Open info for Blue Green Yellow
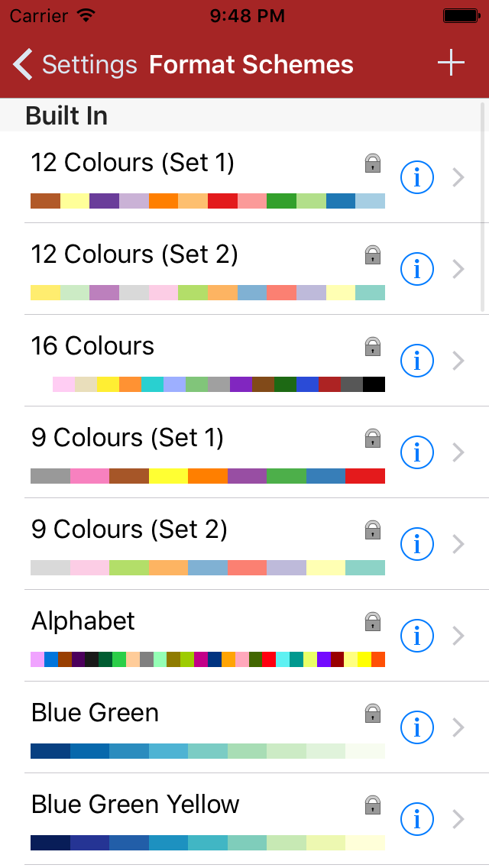Image resolution: width=489 pixels, height=868 pixels. (x=417, y=819)
